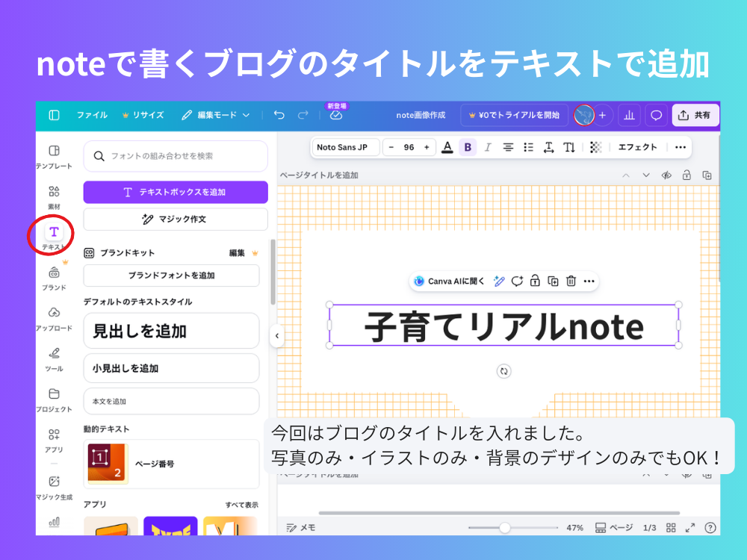Open the comment speech bubble icon
The height and width of the screenshot is (560, 747).
point(656,115)
